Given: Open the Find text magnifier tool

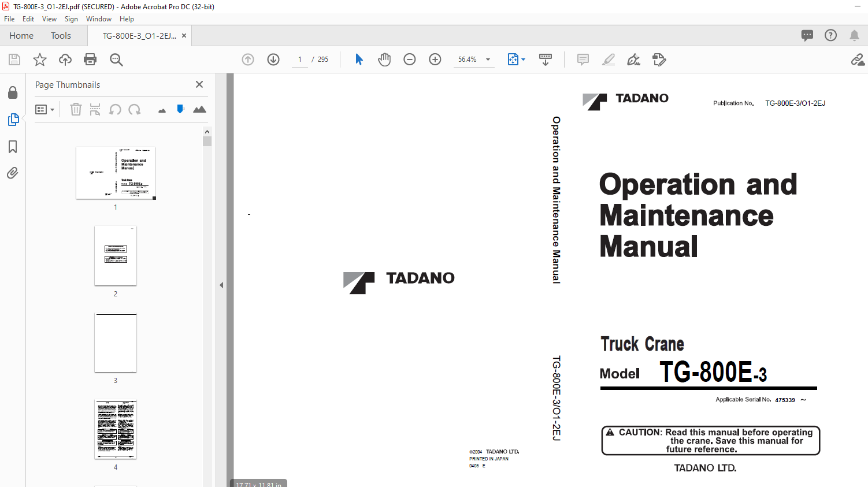Looking at the screenshot, I should tap(116, 60).
